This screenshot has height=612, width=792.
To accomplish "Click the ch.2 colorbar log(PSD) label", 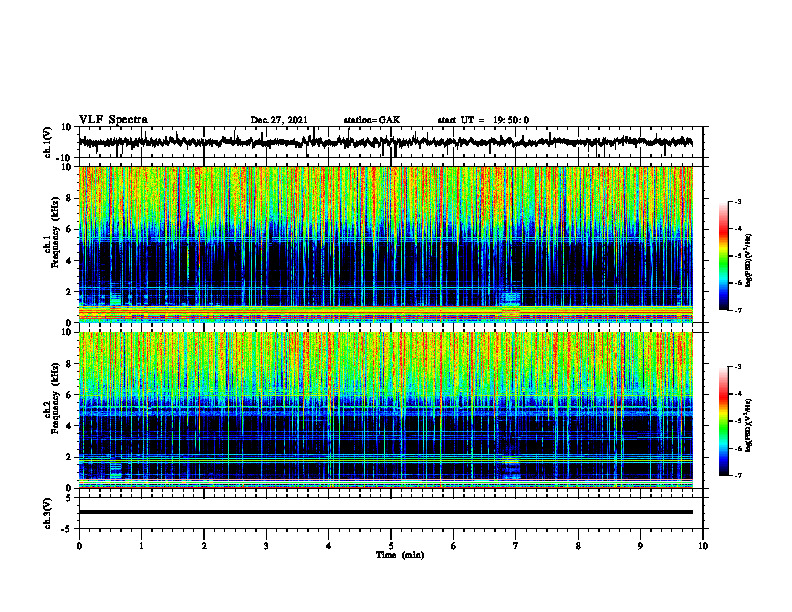I will tap(749, 425).
